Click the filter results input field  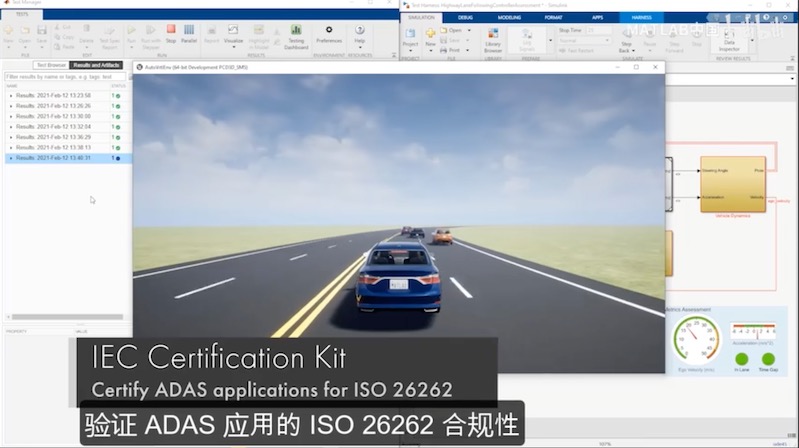(65, 76)
